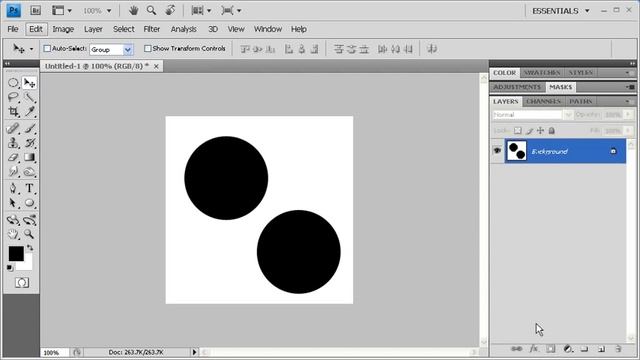Select the Hand tool in toolbox
The image size is (640, 360).
[13, 234]
